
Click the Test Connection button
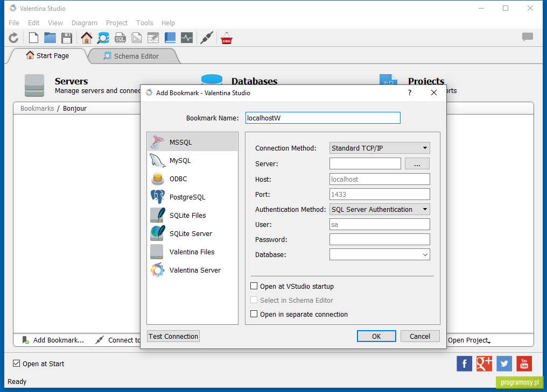tap(173, 336)
